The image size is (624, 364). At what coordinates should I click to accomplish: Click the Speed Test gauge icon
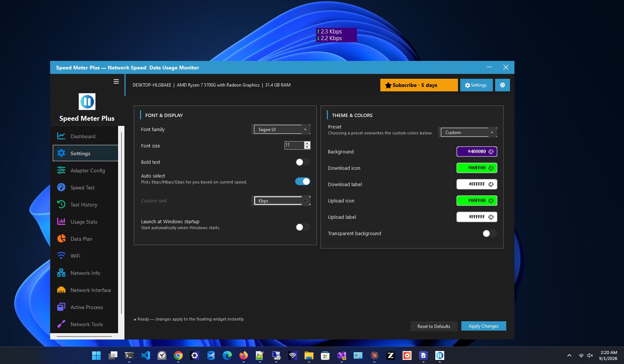pos(61,187)
